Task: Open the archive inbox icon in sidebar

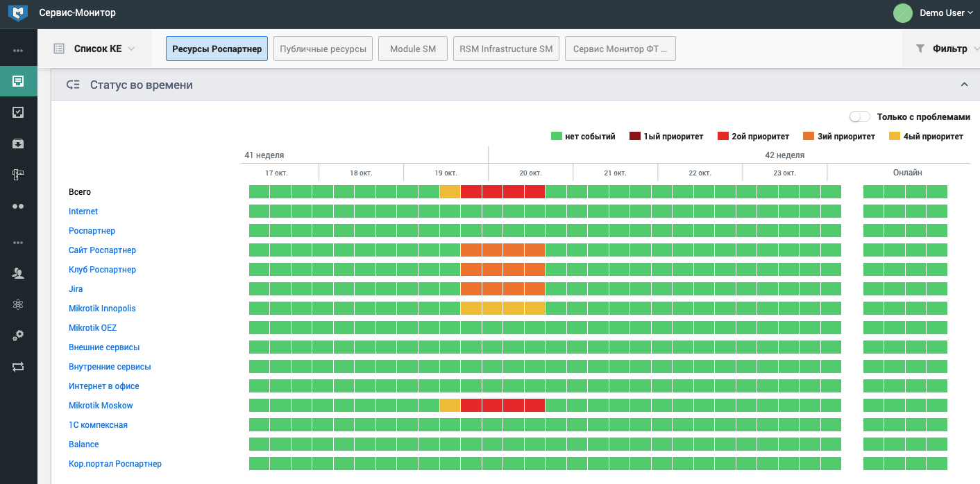Action: click(19, 143)
